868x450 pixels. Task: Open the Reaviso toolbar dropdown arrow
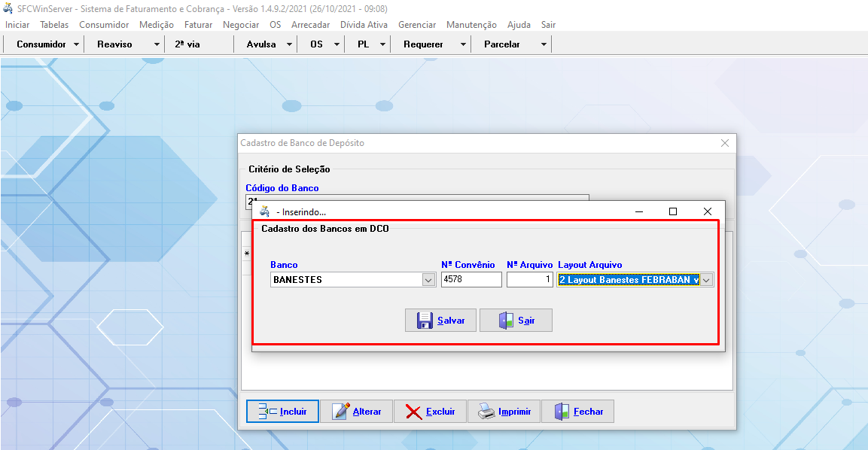coord(157,44)
